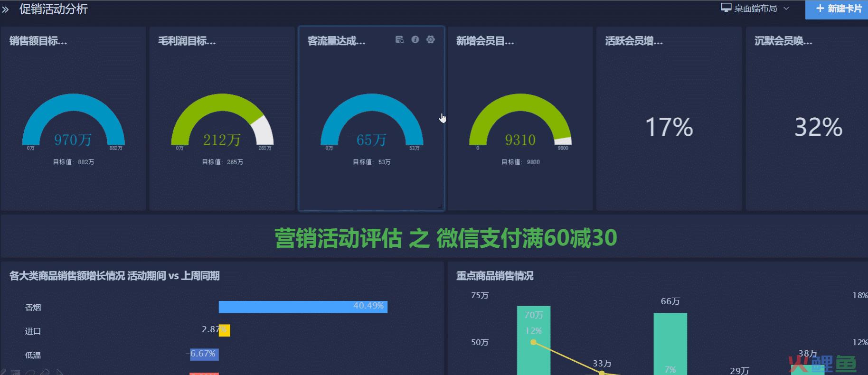Screen dimensions: 868x375
Task: Click the 75万 axis label
Action: pyautogui.click(x=480, y=295)
